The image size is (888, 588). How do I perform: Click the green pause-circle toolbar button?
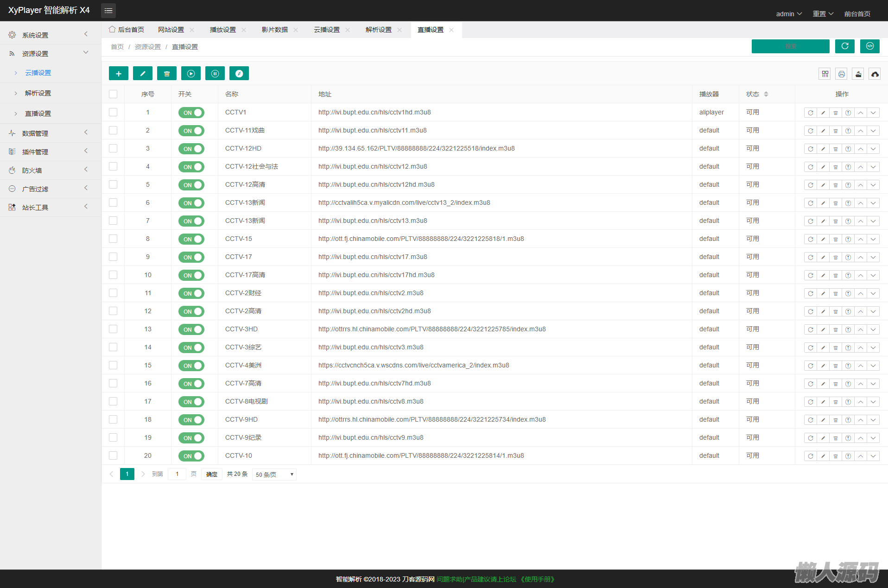point(215,74)
